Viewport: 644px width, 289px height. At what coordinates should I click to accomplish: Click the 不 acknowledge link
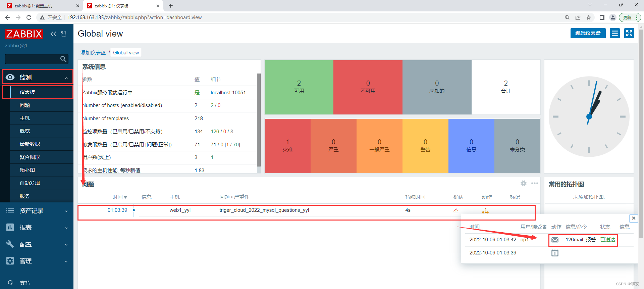coord(456,210)
